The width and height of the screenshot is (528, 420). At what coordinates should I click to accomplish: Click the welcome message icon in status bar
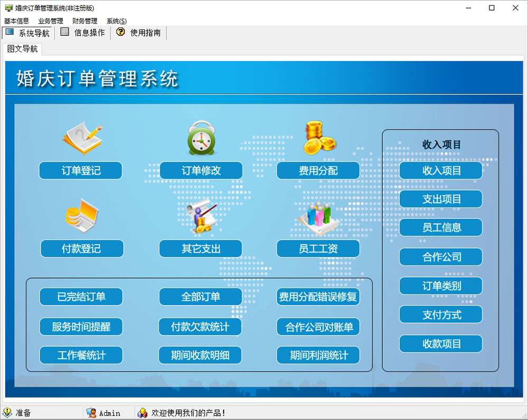click(143, 413)
